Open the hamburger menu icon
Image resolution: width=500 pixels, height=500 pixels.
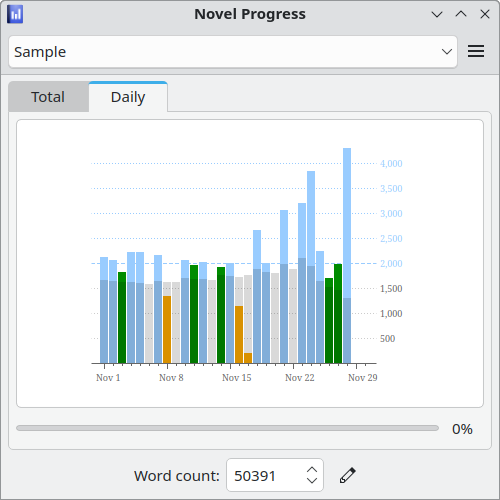pyautogui.click(x=476, y=51)
